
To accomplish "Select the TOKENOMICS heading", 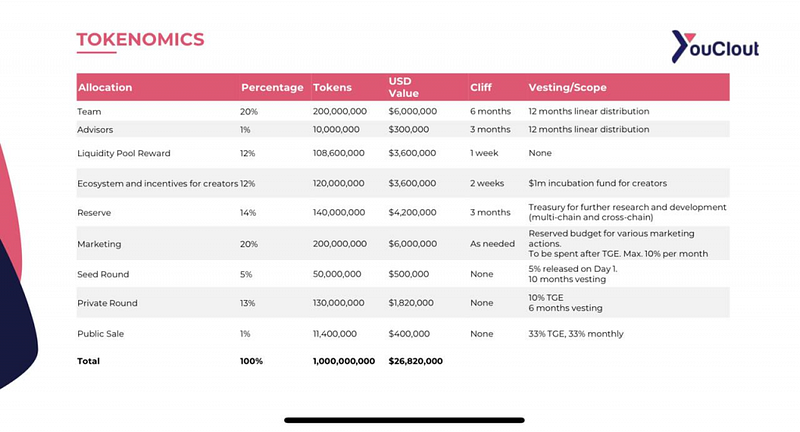I will 140,40.
